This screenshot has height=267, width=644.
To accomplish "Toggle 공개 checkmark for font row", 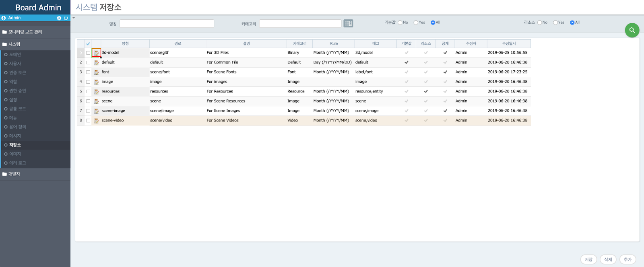I will point(445,72).
